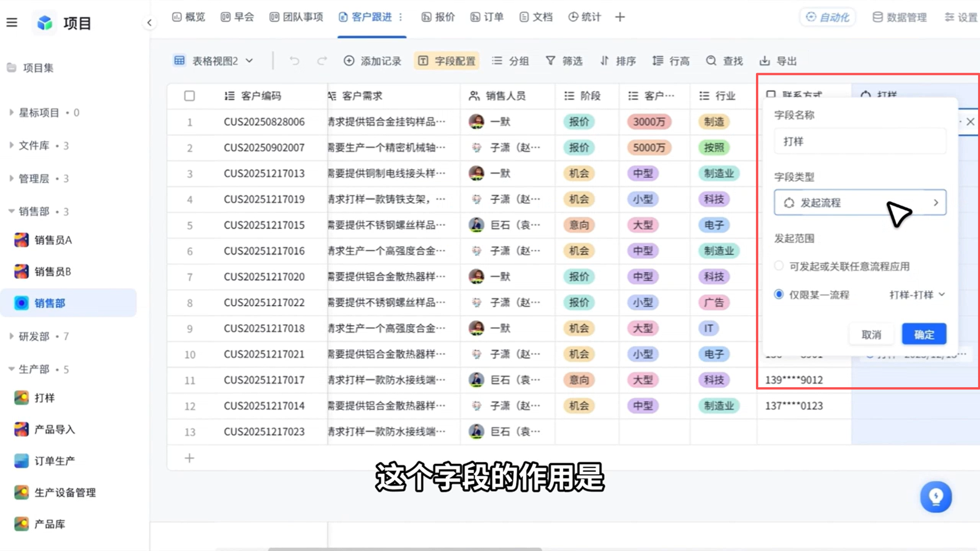Click cell CUS20250828006
The width and height of the screenshot is (980, 551).
pos(264,122)
